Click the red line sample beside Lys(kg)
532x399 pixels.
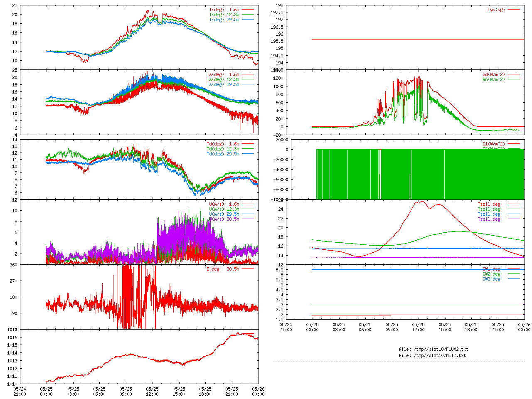[514, 10]
